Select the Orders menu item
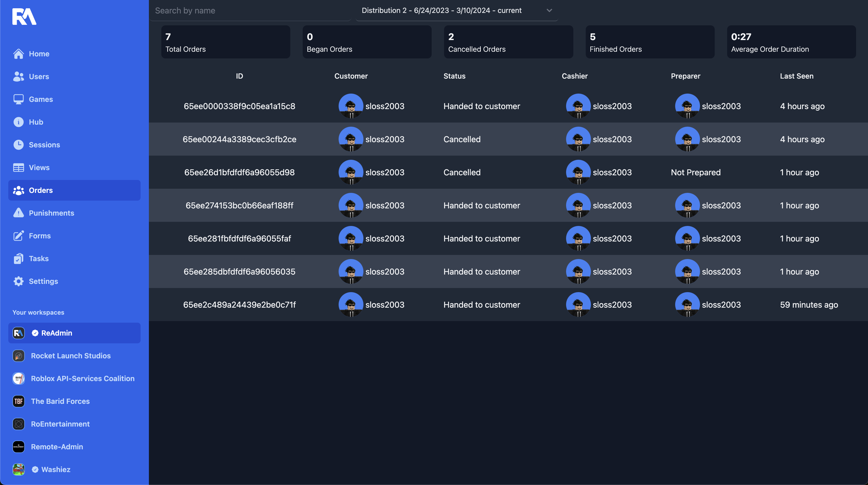The height and width of the screenshot is (485, 868). click(41, 191)
